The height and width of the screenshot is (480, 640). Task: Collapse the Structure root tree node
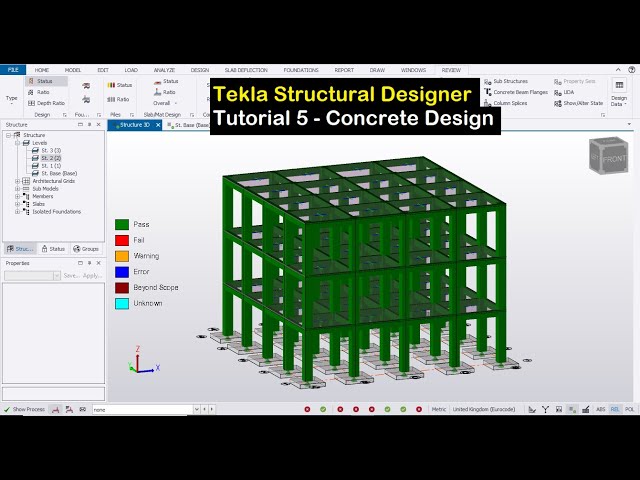coord(8,135)
